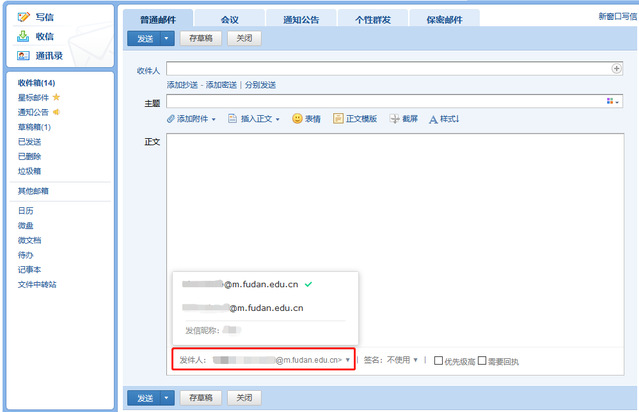Open 收信 to receive mail
The width and height of the screenshot is (639, 412).
click(24, 36)
